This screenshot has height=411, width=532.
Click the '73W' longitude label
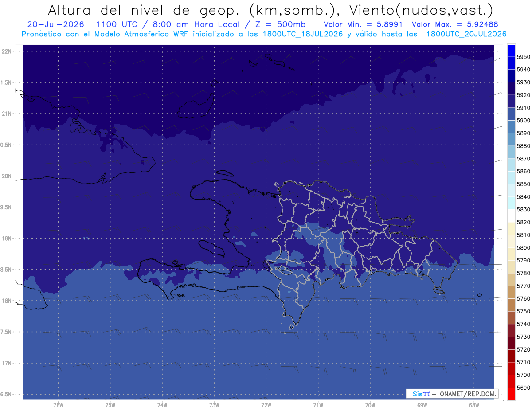coord(214,405)
